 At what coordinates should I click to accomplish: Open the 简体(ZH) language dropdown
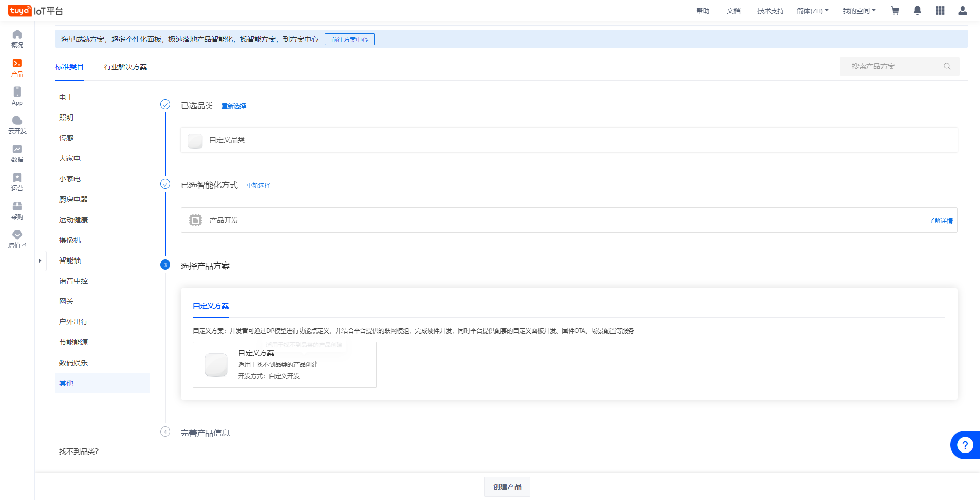813,11
